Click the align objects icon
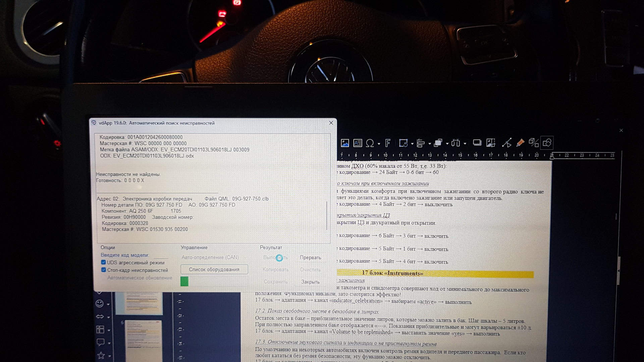 [420, 143]
